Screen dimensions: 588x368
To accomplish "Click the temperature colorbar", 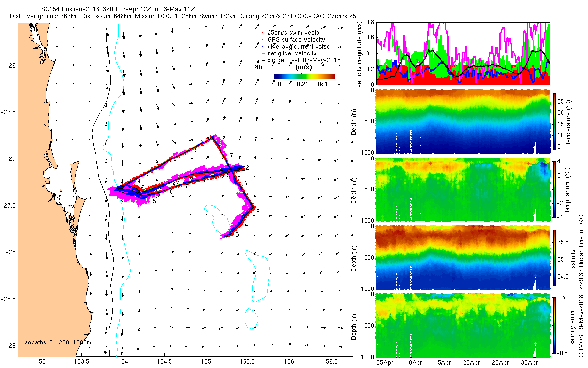I will [554, 121].
